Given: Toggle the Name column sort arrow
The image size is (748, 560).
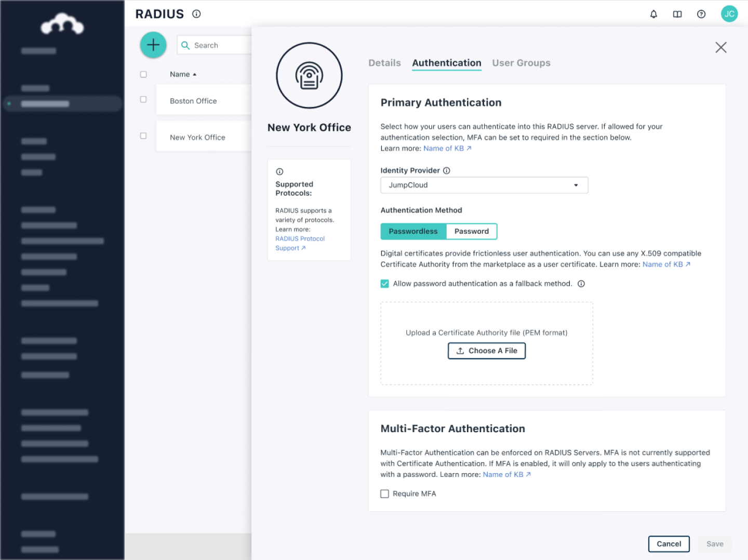Looking at the screenshot, I should click(x=195, y=74).
